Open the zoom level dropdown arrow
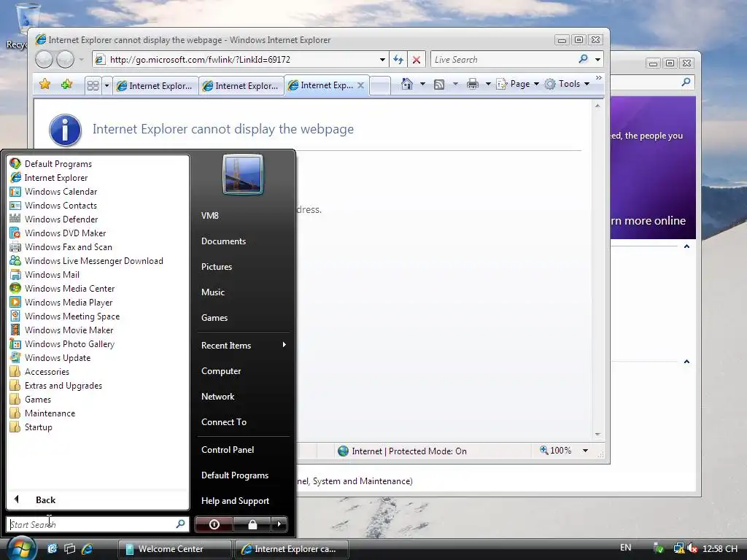The width and height of the screenshot is (747, 560). coord(585,451)
